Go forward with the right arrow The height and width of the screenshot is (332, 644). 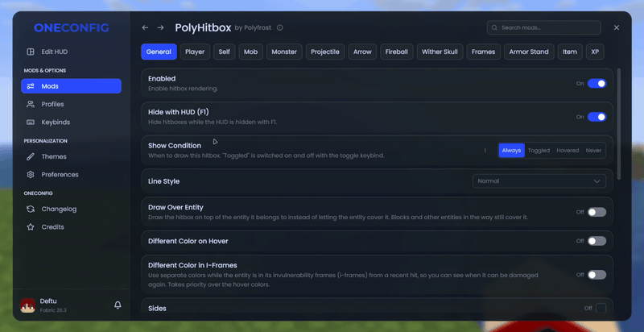click(160, 27)
